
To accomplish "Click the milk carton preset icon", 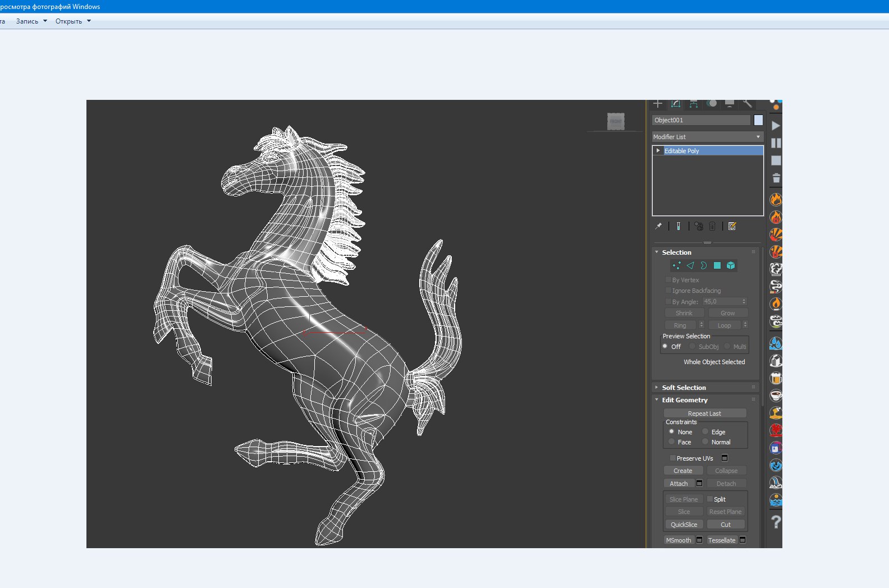I will click(776, 360).
